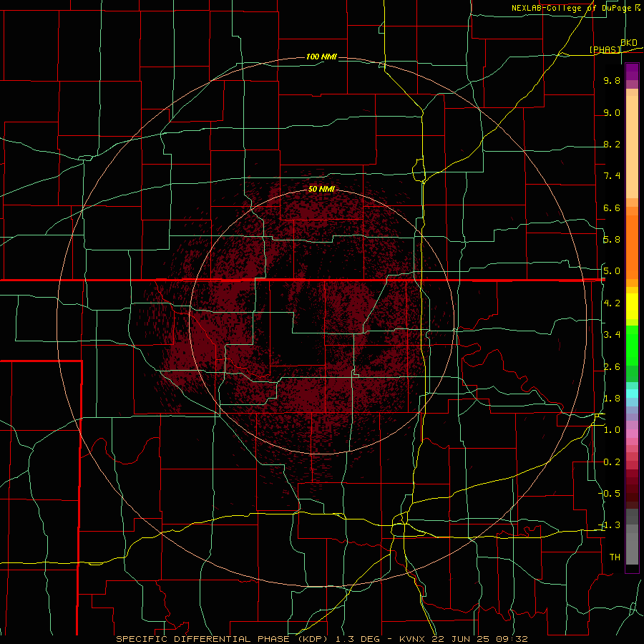Click the 50 NMI range ring label
The height and width of the screenshot is (644, 644).
tap(321, 189)
